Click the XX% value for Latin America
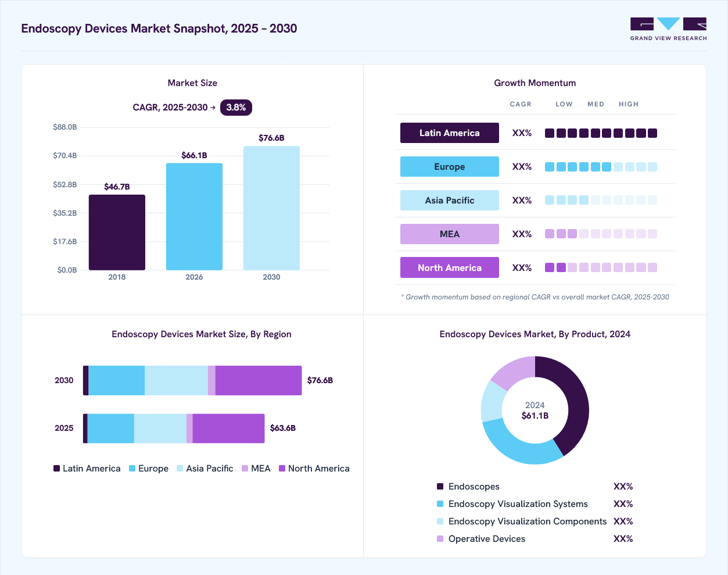 point(522,133)
